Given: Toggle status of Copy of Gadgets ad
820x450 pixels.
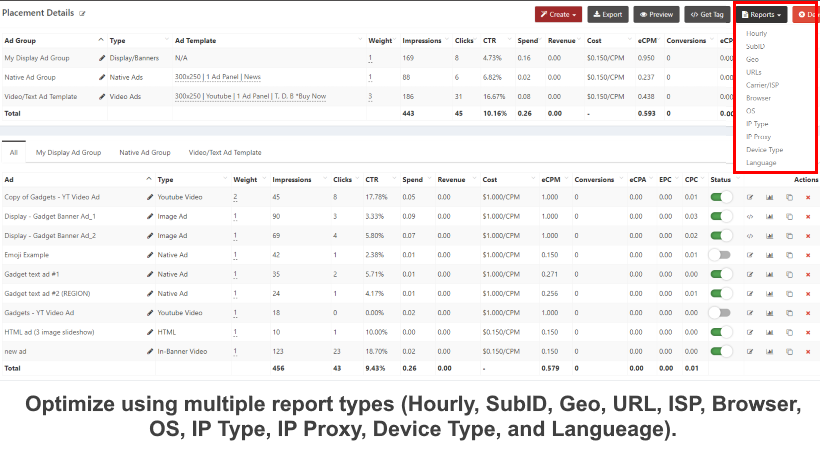Looking at the screenshot, I should [x=721, y=197].
